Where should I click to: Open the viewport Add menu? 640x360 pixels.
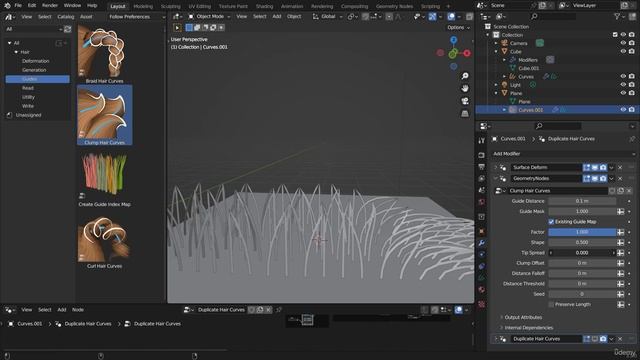tap(277, 17)
